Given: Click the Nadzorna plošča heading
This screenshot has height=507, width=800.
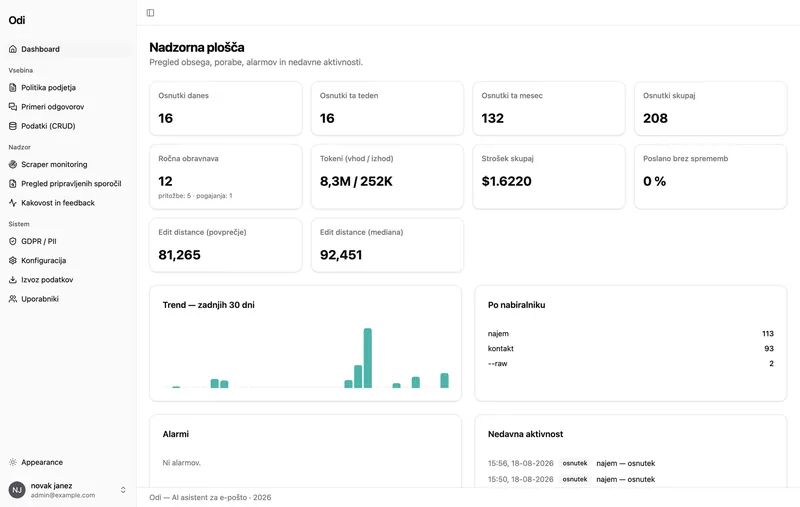Looking at the screenshot, I should click(x=196, y=47).
